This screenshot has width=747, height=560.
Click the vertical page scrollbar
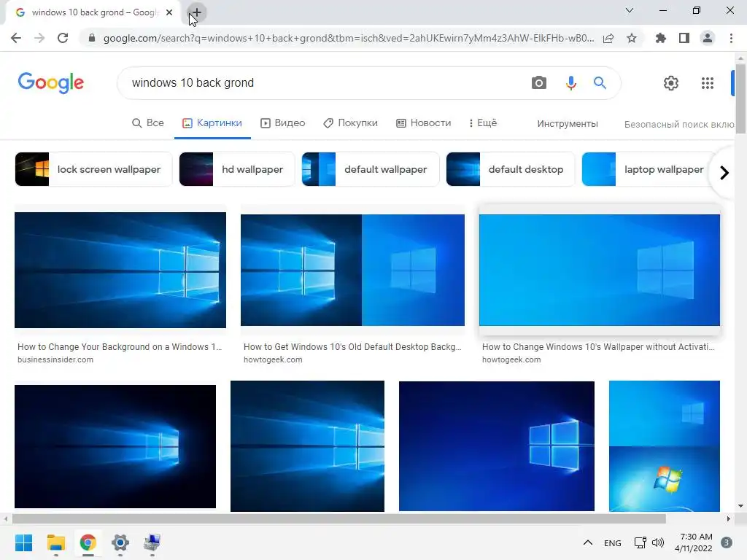[x=741, y=98]
